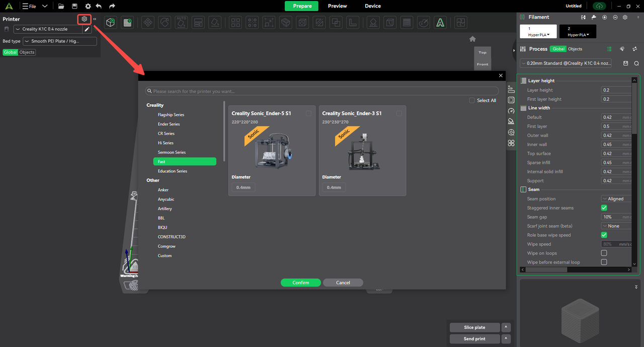The height and width of the screenshot is (347, 644).
Task: Click the 0.4mm diameter of Sonic_Ender-5 S1
Action: point(244,187)
